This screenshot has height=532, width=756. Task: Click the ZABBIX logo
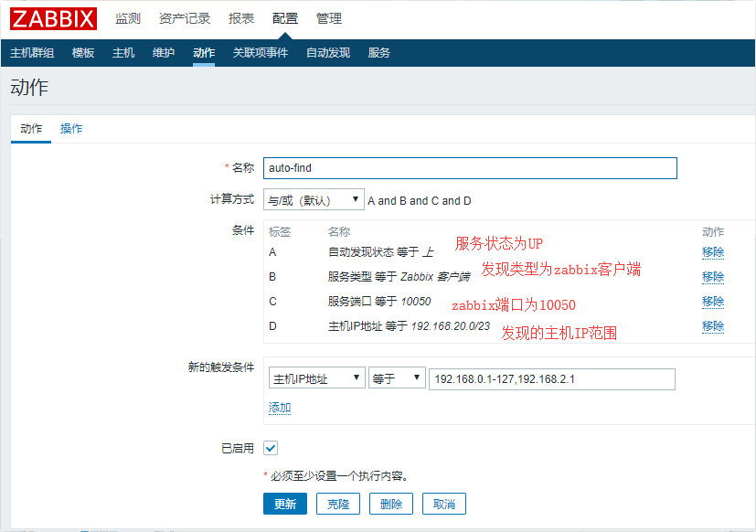click(x=53, y=18)
